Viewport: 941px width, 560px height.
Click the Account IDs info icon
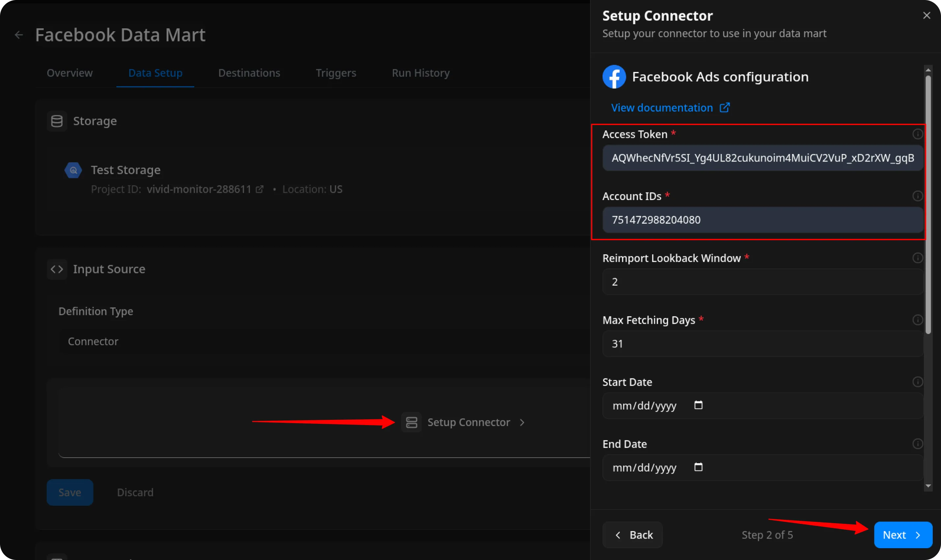917,196
